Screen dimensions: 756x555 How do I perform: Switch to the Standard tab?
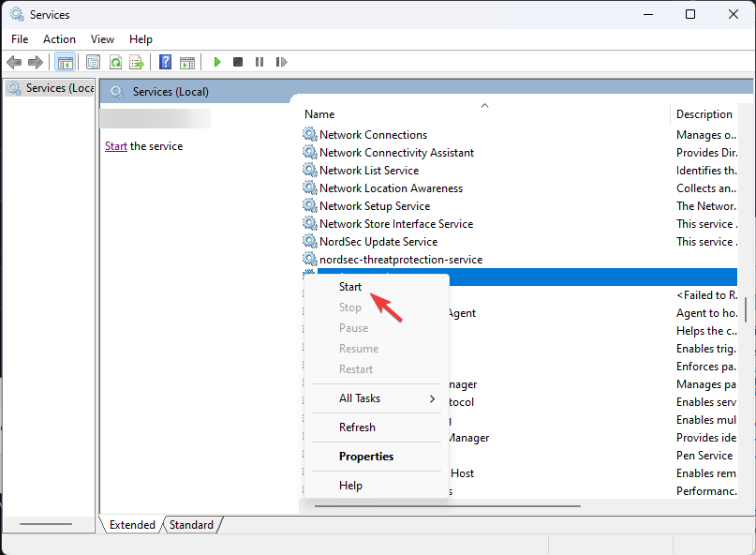click(x=191, y=525)
